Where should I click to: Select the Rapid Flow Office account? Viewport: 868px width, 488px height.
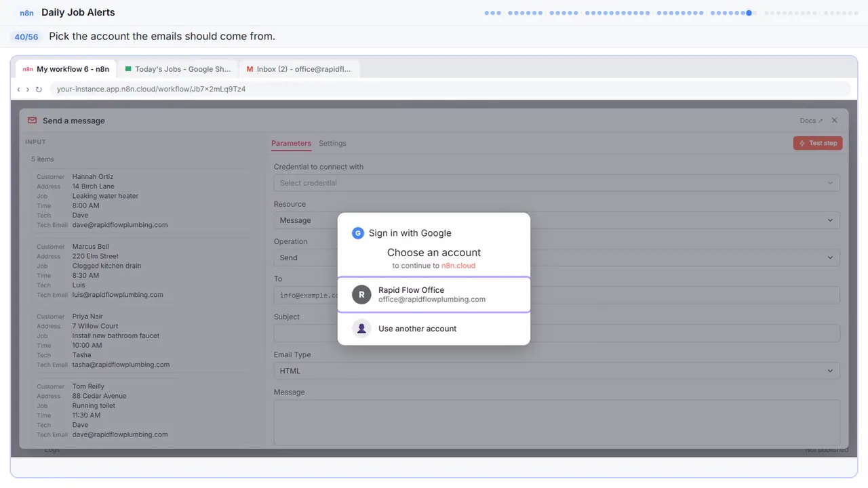[x=434, y=295]
